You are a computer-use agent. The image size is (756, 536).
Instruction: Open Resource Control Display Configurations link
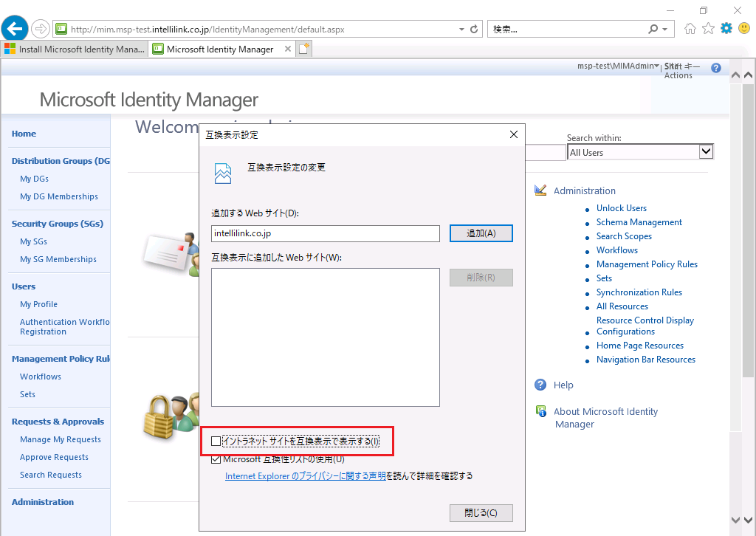click(645, 326)
